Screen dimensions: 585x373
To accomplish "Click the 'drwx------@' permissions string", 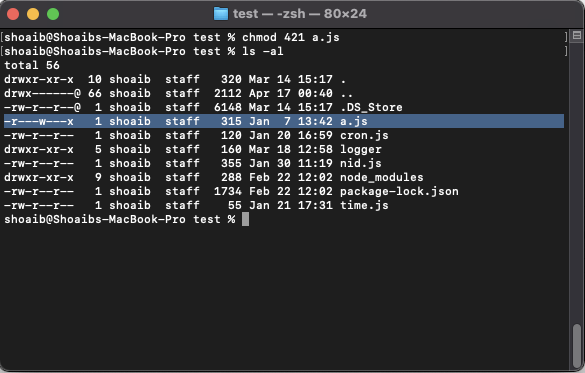I will [42, 93].
